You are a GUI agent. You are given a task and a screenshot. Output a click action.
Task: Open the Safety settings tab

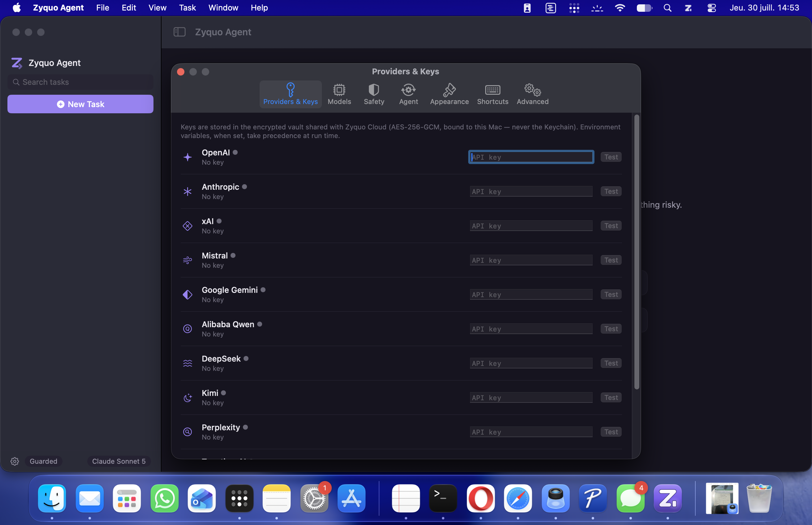click(374, 94)
